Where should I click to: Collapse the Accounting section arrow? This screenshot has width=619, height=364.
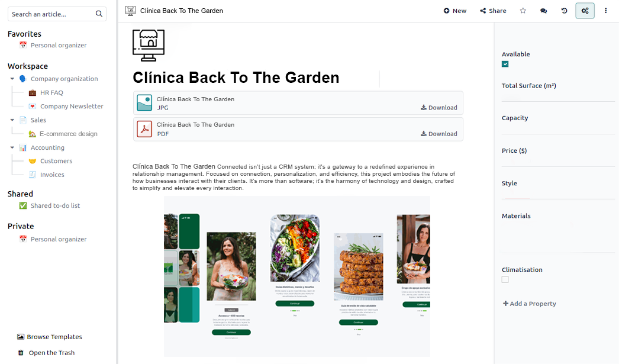[x=12, y=147]
